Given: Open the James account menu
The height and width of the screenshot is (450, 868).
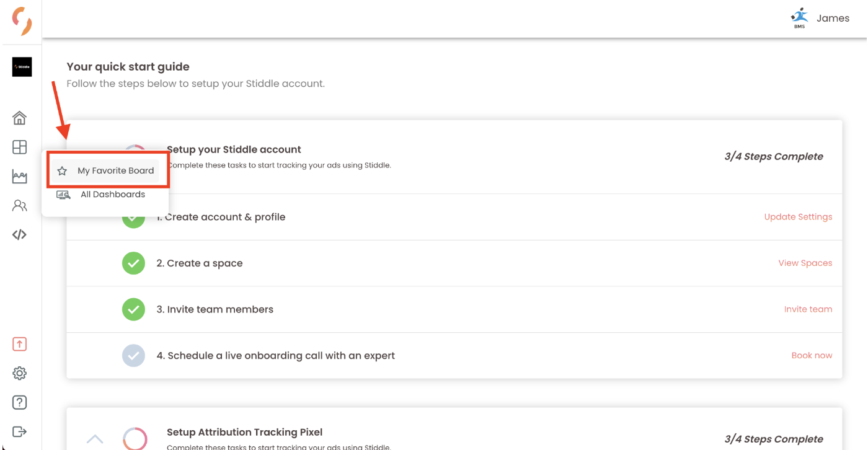Looking at the screenshot, I should point(833,19).
